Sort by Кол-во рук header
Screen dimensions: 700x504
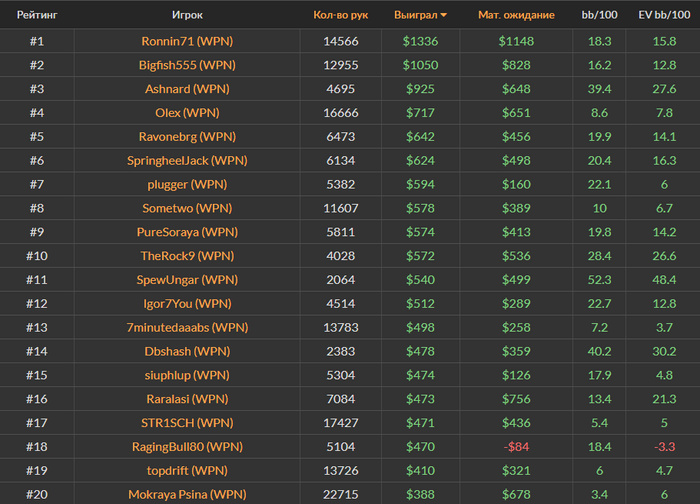click(x=340, y=15)
